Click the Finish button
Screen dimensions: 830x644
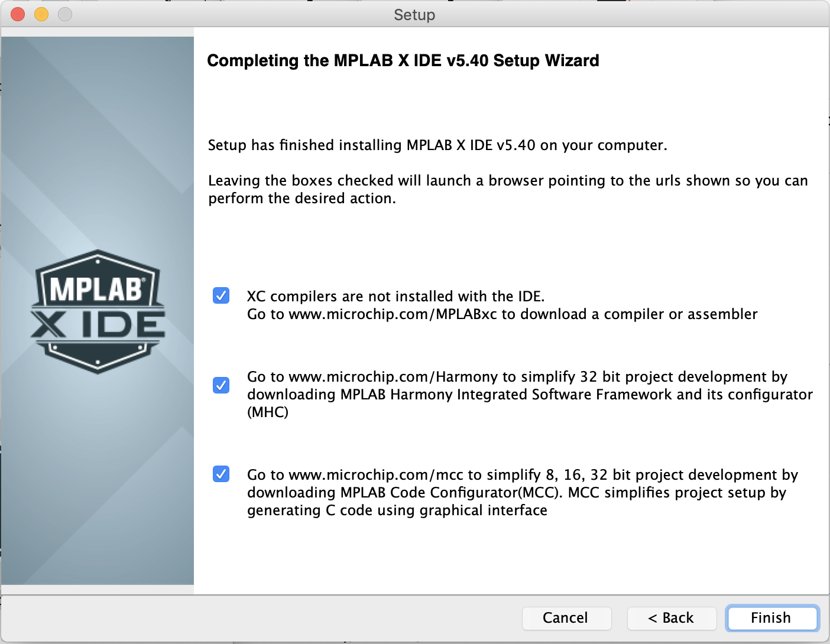[x=771, y=618]
